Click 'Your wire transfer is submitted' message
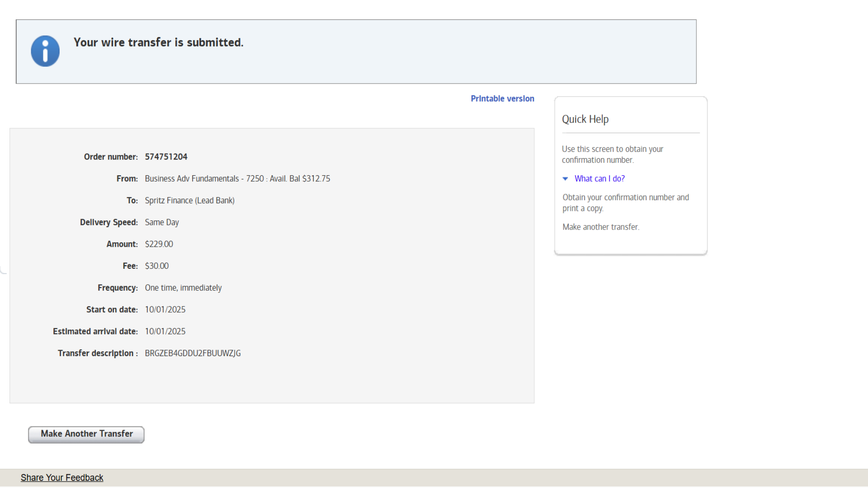This screenshot has width=868, height=488. 158,42
